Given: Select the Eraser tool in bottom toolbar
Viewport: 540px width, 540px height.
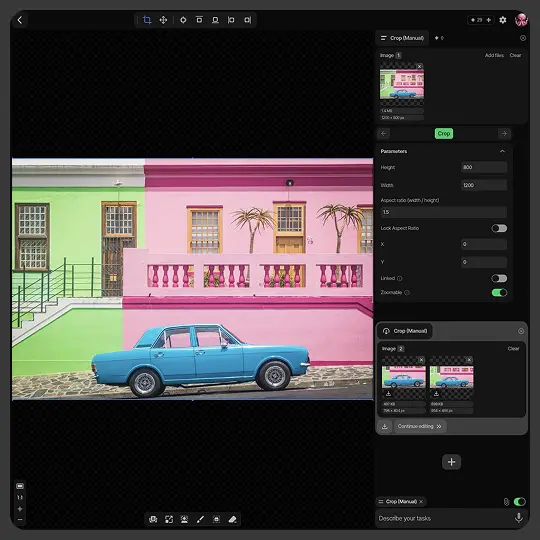Looking at the screenshot, I should tap(232, 519).
